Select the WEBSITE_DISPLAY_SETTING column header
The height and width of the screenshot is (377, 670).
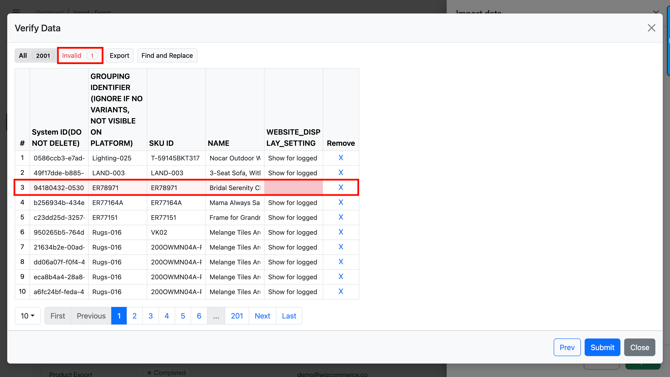pyautogui.click(x=294, y=109)
